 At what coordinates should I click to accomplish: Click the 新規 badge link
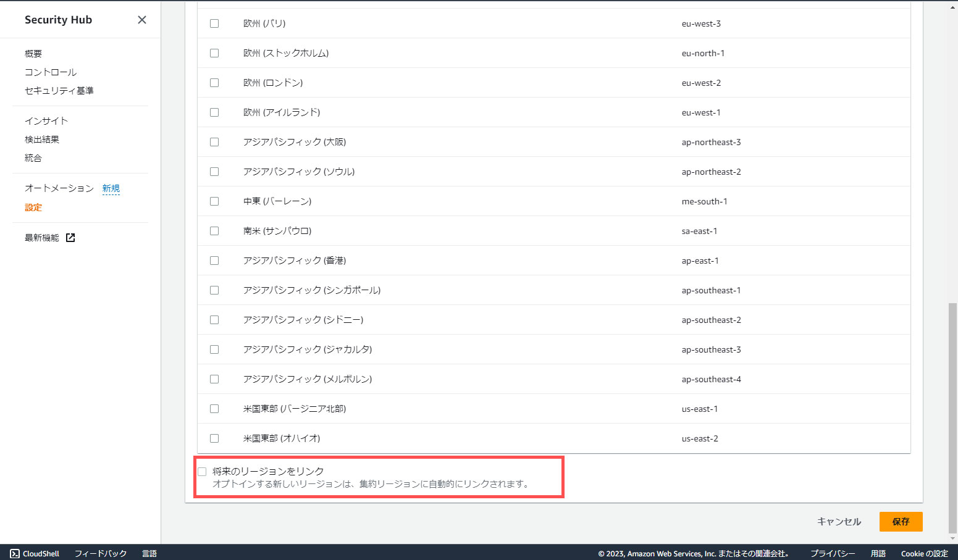pos(111,188)
